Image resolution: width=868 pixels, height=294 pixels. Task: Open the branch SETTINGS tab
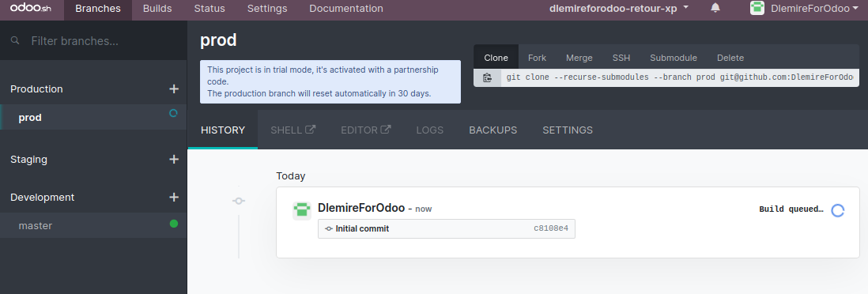pos(568,130)
